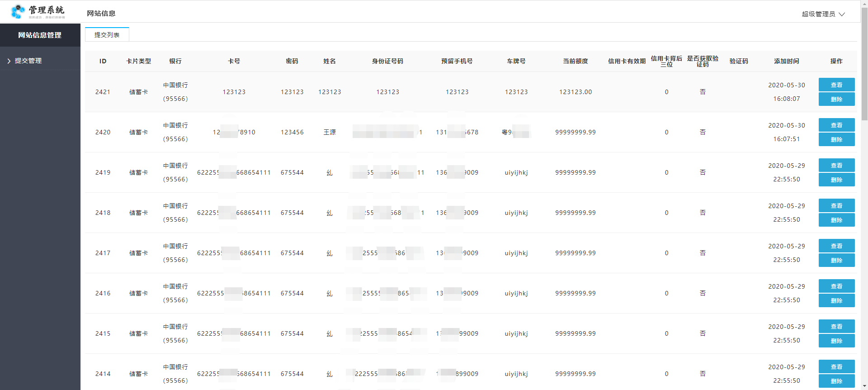
Task: Click the 信用卡有效期 column header
Action: coord(627,61)
